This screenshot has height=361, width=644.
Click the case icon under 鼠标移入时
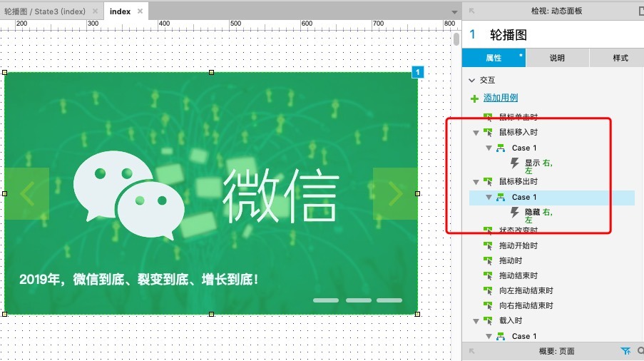tap(500, 148)
